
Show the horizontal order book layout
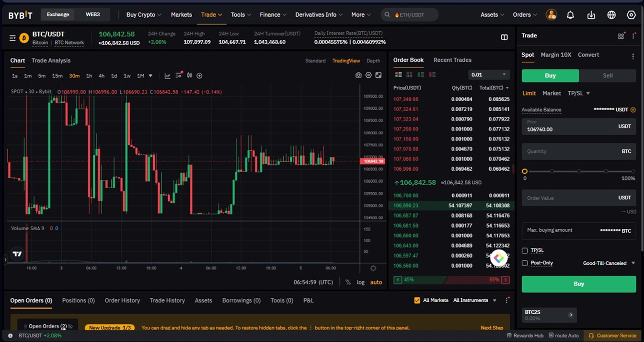pos(409,75)
